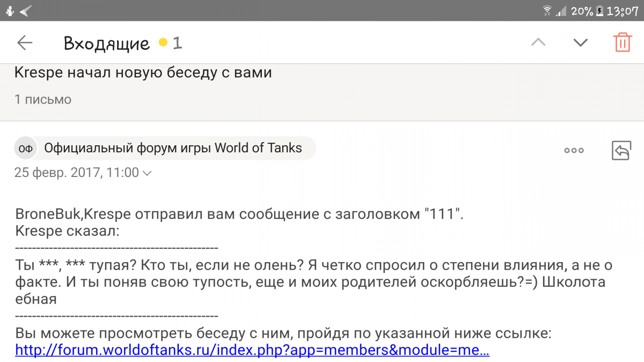The image size is (644, 362).
Task: Tap sender name Официальный форум игры World of Tanks
Action: (173, 148)
